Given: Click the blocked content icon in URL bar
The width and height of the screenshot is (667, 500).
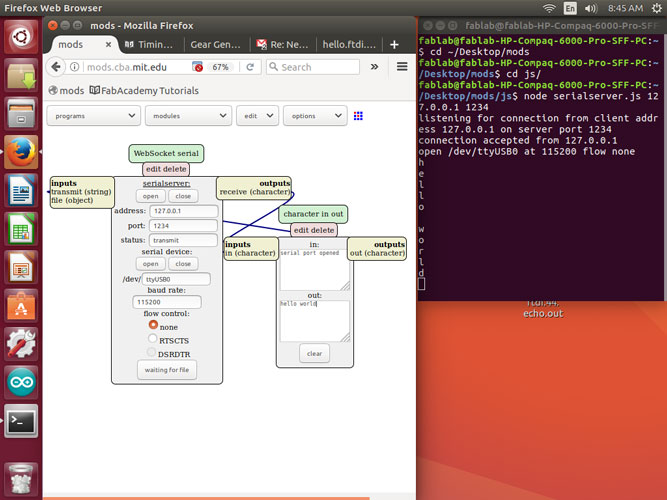Looking at the screenshot, I should point(197,67).
